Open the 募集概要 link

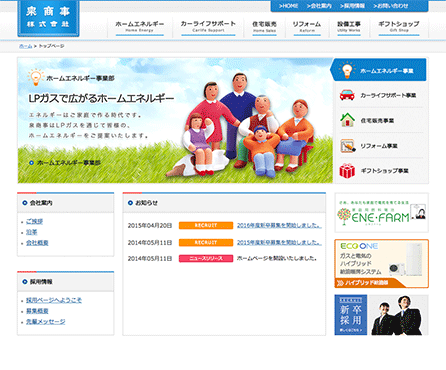[x=37, y=311]
